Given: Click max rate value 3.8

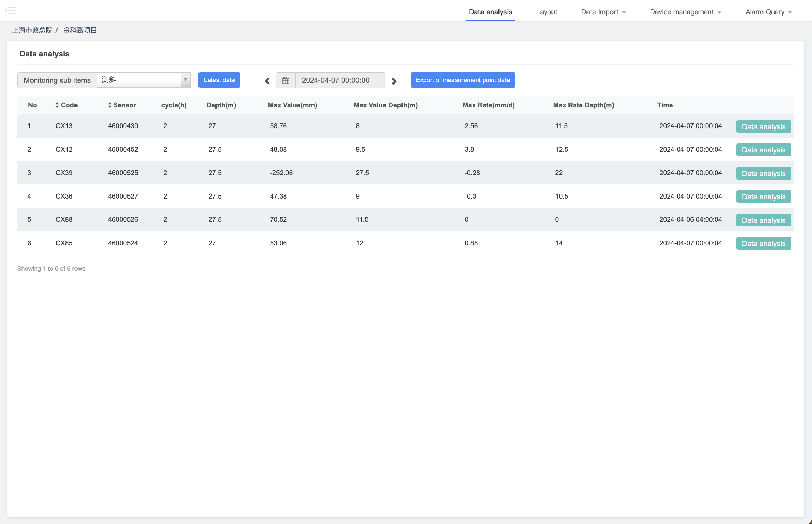Looking at the screenshot, I should click(469, 149).
